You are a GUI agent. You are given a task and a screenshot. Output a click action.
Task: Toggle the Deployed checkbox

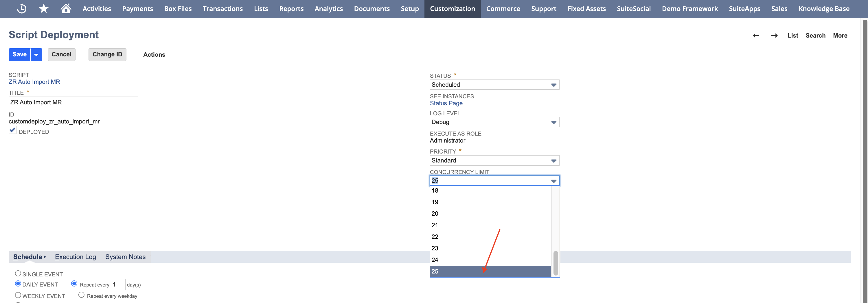point(12,130)
